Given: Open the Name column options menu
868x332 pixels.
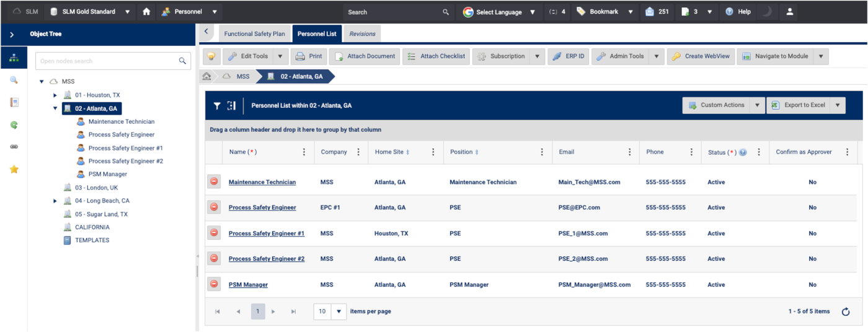Looking at the screenshot, I should pyautogui.click(x=304, y=152).
